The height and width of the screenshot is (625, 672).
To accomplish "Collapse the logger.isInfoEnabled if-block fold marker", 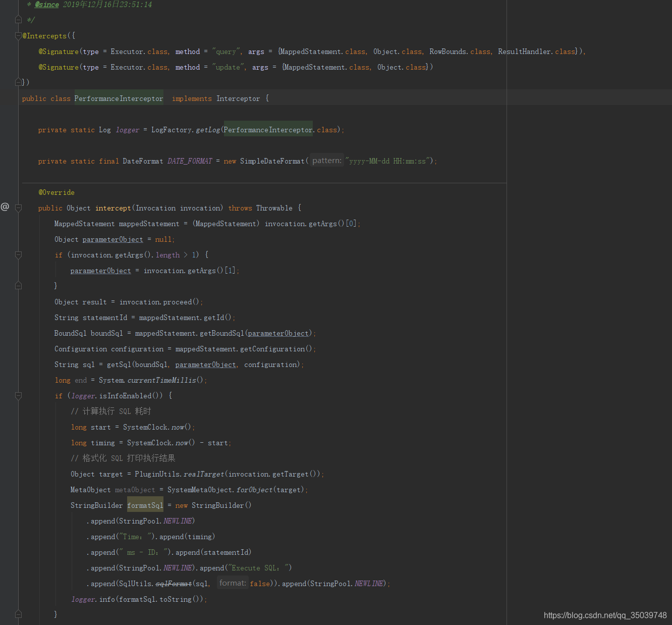I will [x=18, y=396].
